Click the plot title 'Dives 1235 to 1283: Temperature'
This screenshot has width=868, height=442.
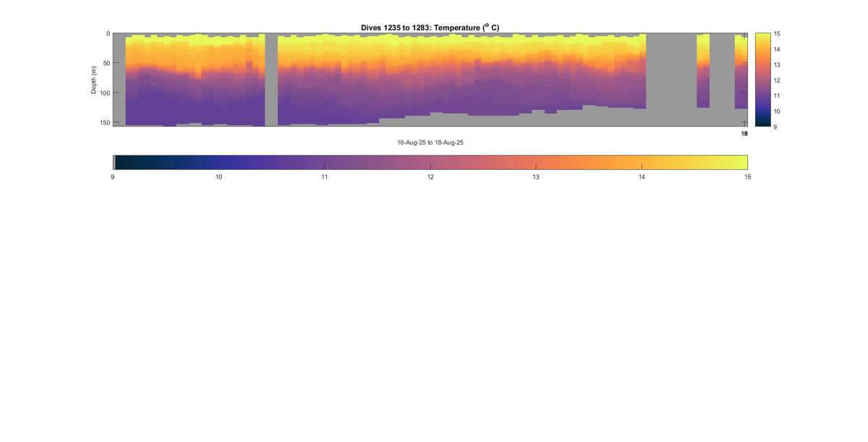(x=430, y=27)
